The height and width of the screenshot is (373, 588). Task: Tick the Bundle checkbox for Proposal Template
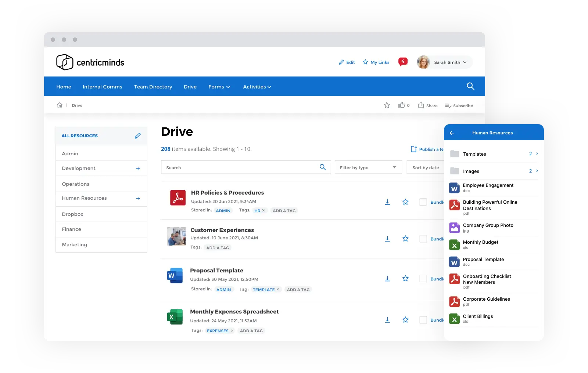[x=423, y=279]
